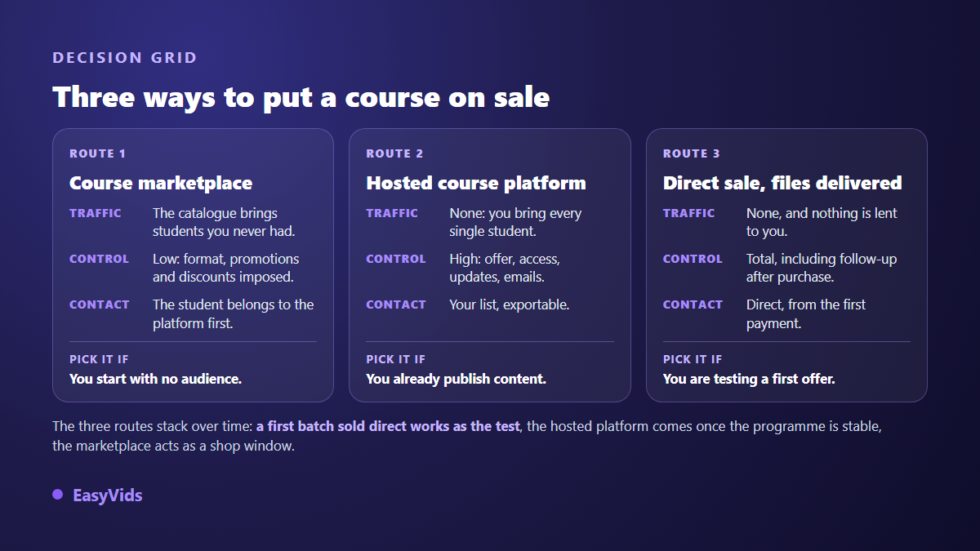Click the title 'Three ways to put a course on sale'
Image resolution: width=980 pixels, height=551 pixels.
pyautogui.click(x=301, y=97)
